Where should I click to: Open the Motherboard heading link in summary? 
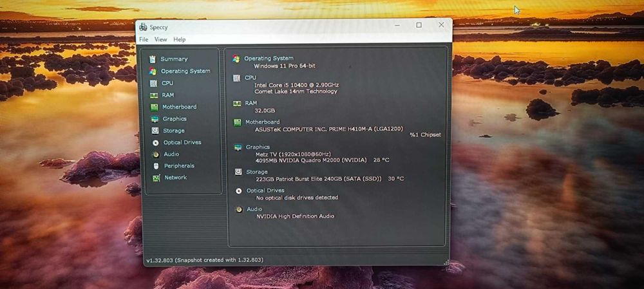[263, 122]
